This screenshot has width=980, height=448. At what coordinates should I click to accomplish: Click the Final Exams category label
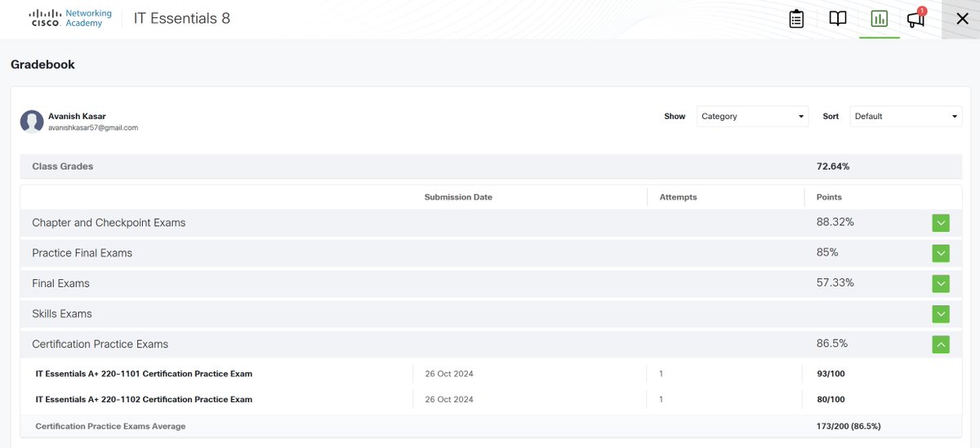coord(60,283)
